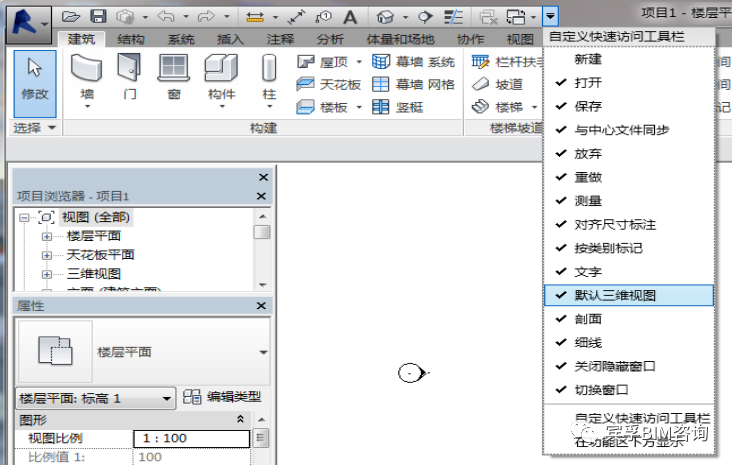Image resolution: width=732 pixels, height=465 pixels.
Task: Switch to the 插入 ribbon tab
Action: point(231,39)
